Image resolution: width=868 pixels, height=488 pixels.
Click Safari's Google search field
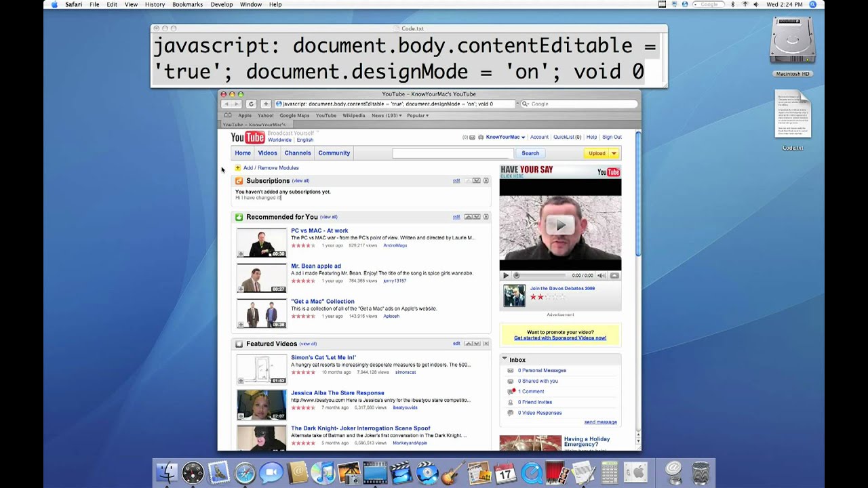pyautogui.click(x=578, y=104)
